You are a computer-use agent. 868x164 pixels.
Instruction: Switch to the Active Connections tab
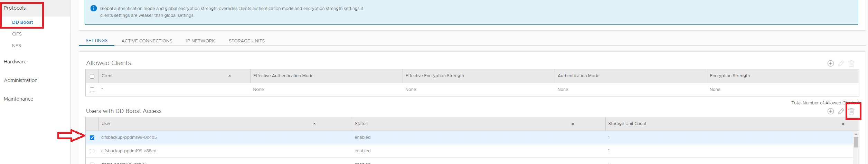point(147,41)
